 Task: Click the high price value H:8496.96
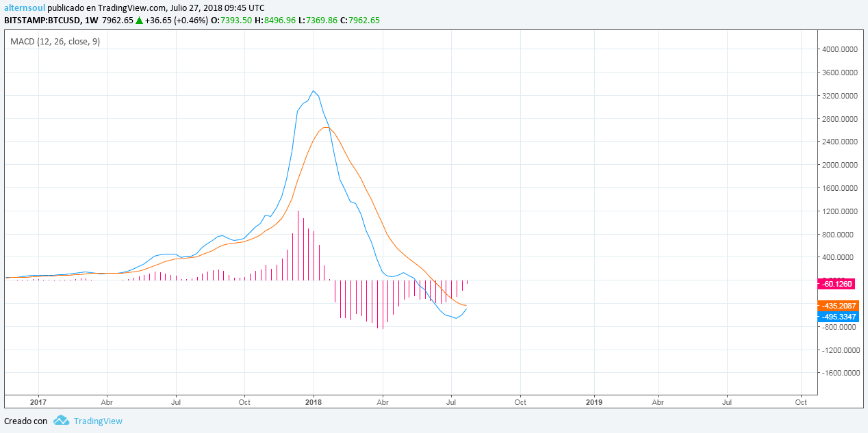pyautogui.click(x=275, y=20)
